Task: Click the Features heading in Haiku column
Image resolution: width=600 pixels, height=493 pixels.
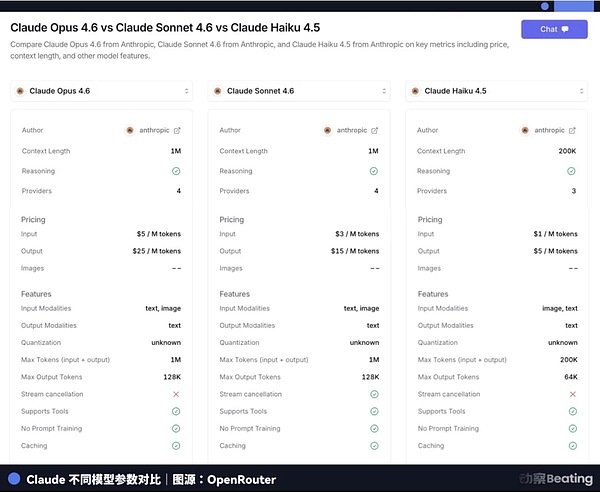Action: (433, 294)
